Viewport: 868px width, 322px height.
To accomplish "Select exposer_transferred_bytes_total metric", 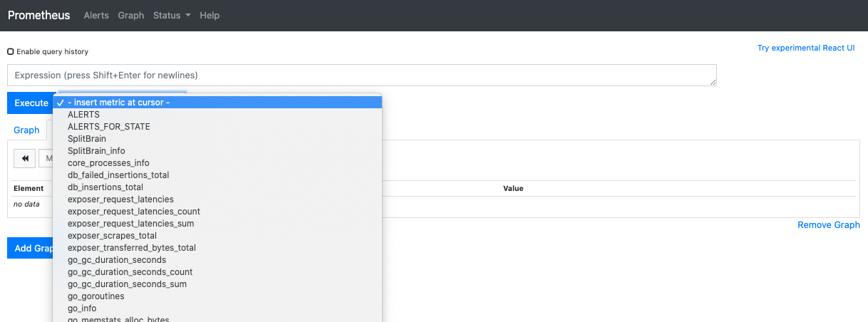I will [x=217, y=248].
